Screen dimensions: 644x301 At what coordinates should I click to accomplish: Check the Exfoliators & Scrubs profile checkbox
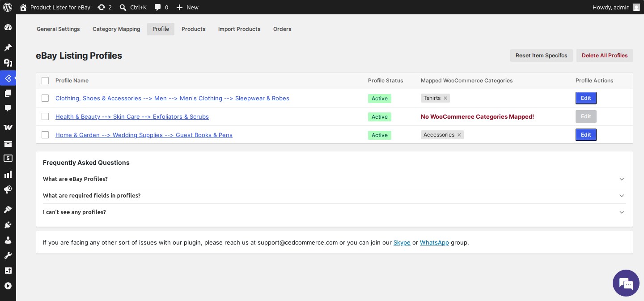point(45,116)
